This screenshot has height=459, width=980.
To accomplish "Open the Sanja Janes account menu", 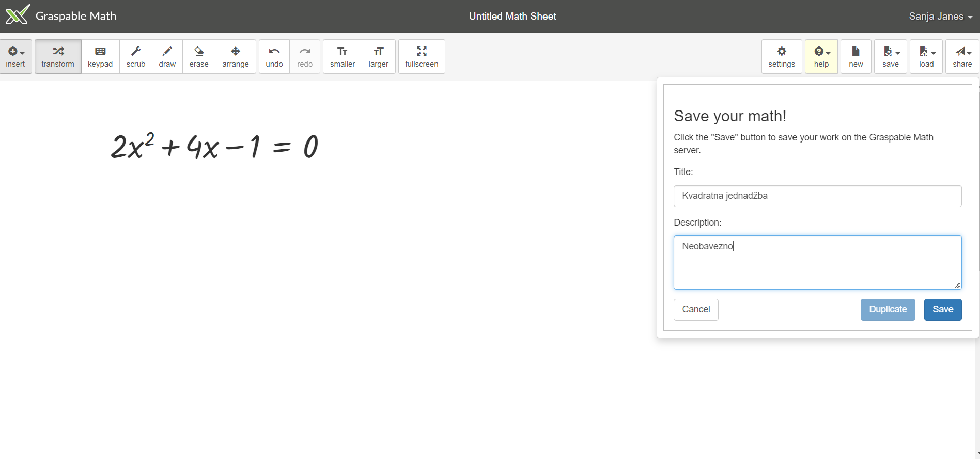I will tap(940, 17).
